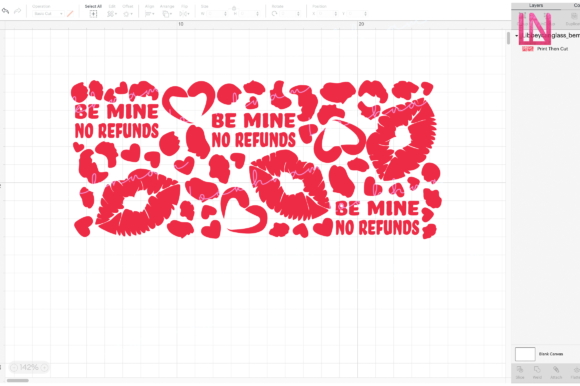Click the Duplicate icon in Layers panel
Screen dimensions: 580x386
[574, 16]
